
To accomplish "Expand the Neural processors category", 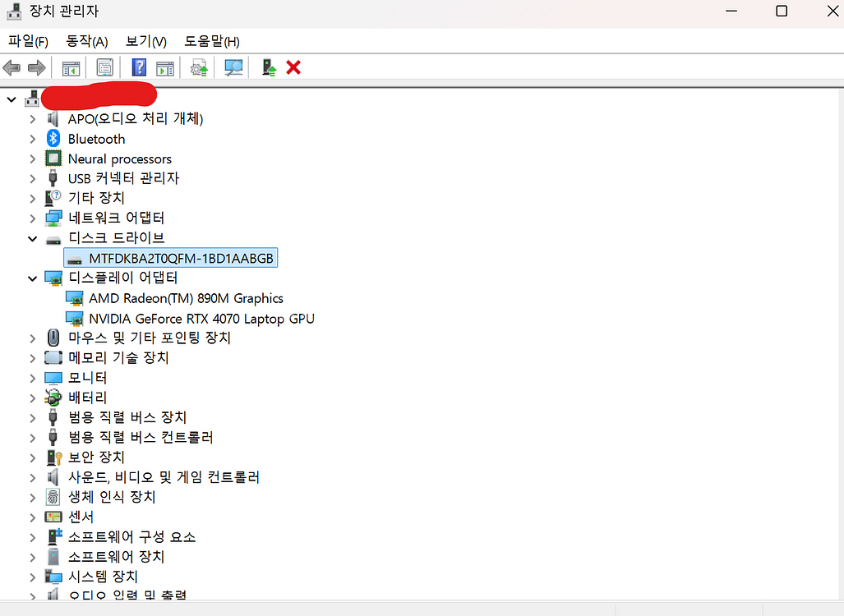I will click(33, 159).
